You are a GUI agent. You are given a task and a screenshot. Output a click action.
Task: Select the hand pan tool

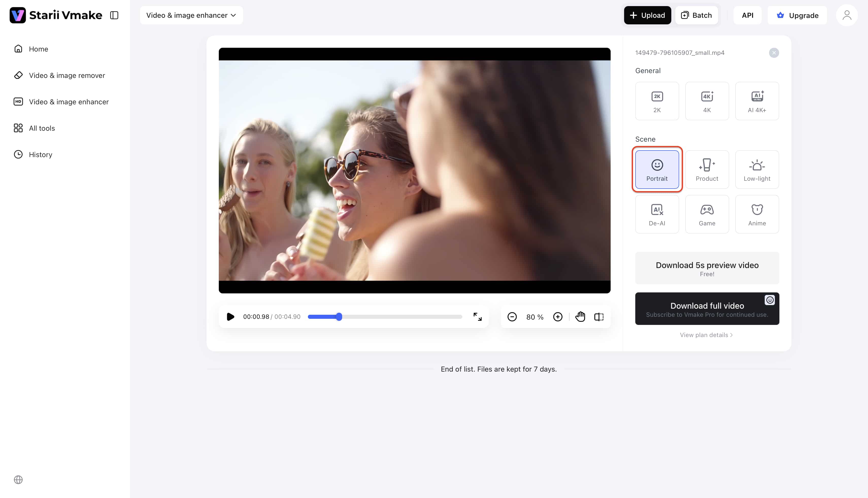coord(580,317)
